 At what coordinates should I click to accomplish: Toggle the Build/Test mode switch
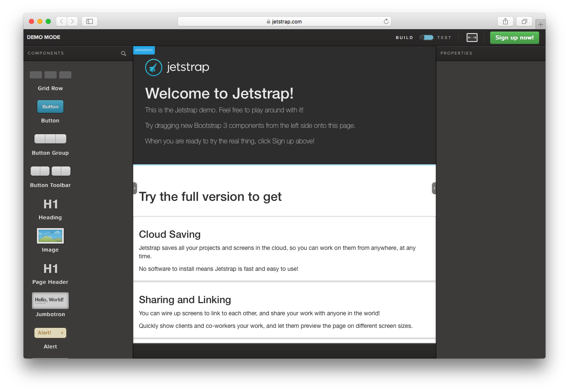click(x=425, y=37)
